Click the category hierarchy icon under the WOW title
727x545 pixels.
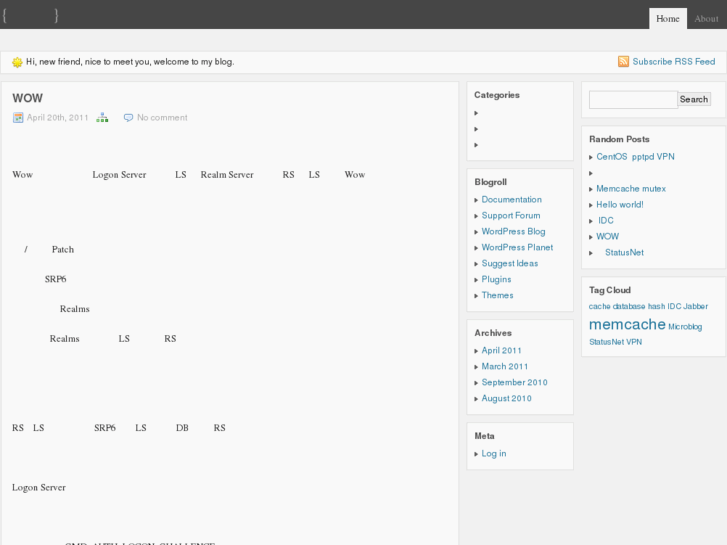[x=101, y=118]
